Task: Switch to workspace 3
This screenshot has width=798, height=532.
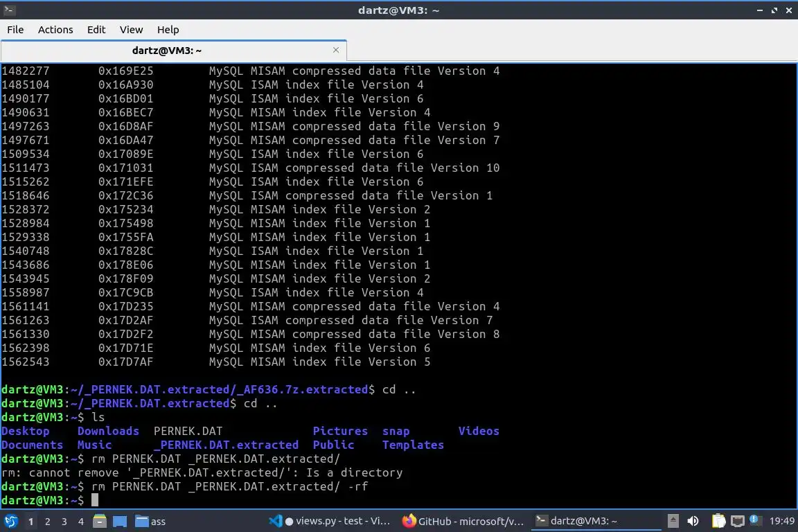Action: point(64,522)
